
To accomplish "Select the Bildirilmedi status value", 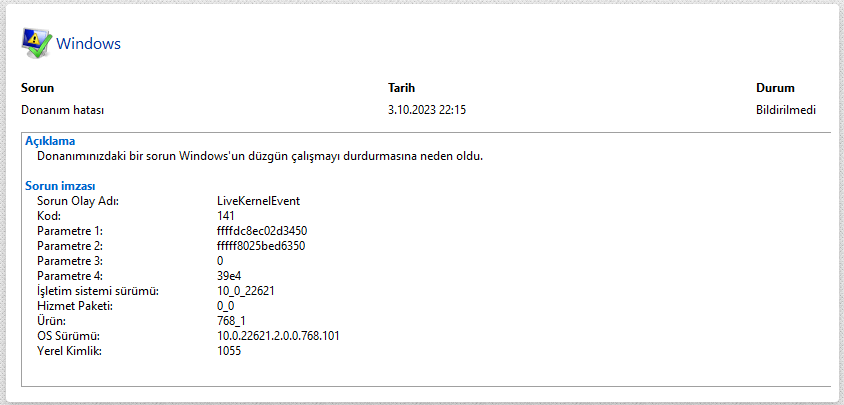I will point(786,110).
